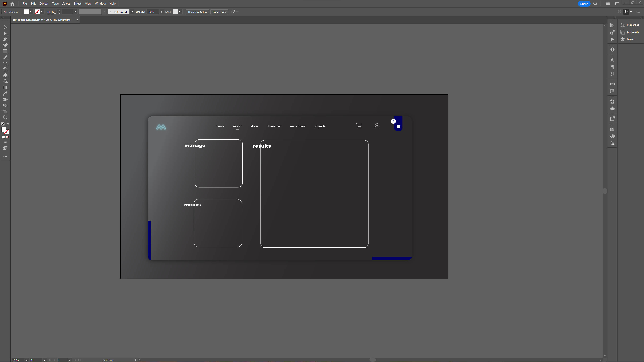
Task: Select the Rotate tool
Action: click(x=5, y=69)
